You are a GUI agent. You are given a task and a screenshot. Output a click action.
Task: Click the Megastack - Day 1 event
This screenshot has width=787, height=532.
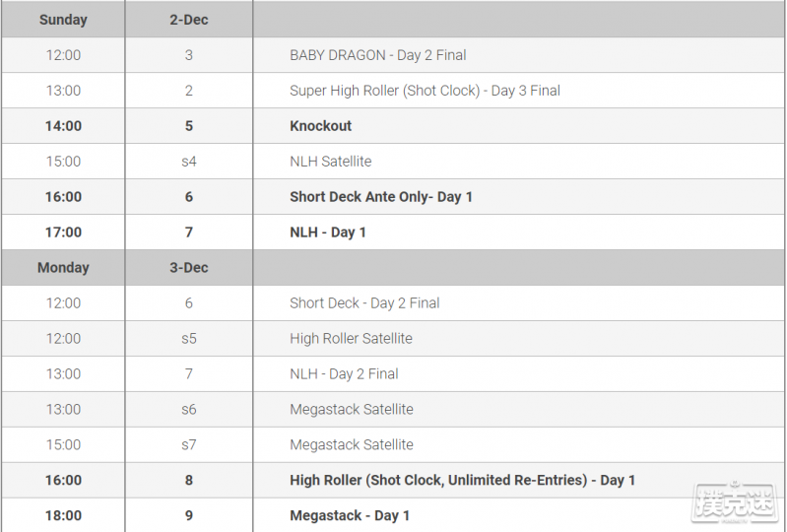tap(350, 516)
